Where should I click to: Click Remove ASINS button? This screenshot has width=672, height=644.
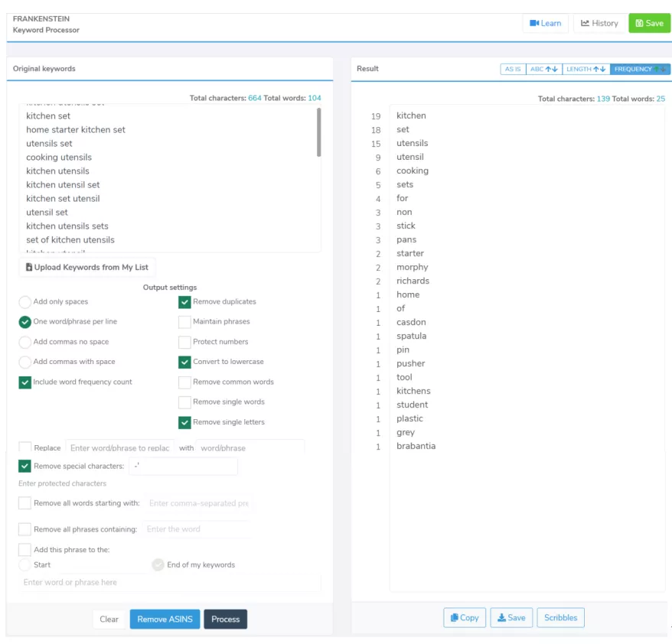165,620
